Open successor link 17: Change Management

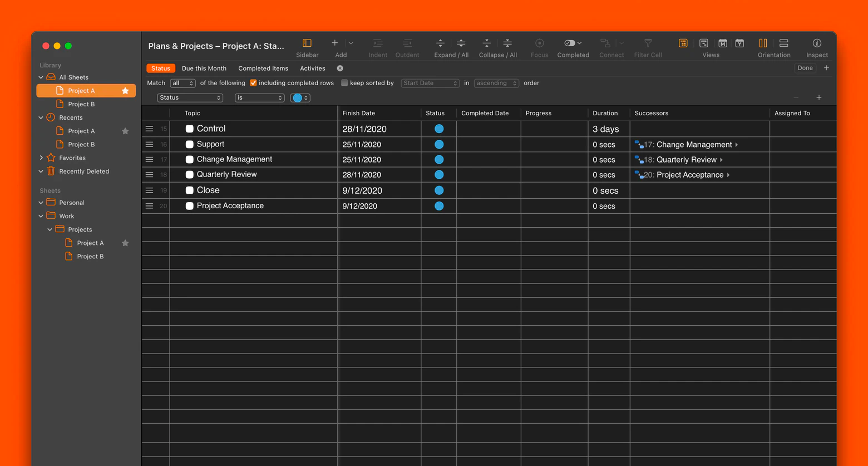pos(689,145)
